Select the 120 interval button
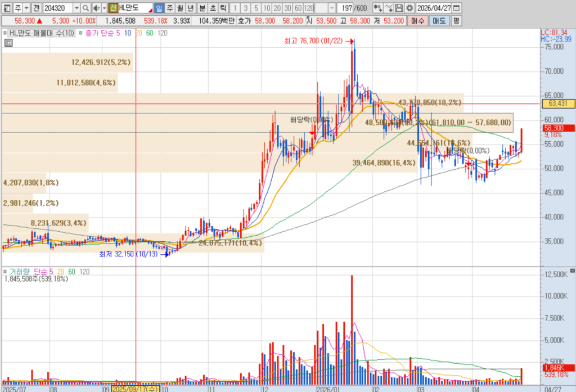 click(x=309, y=8)
